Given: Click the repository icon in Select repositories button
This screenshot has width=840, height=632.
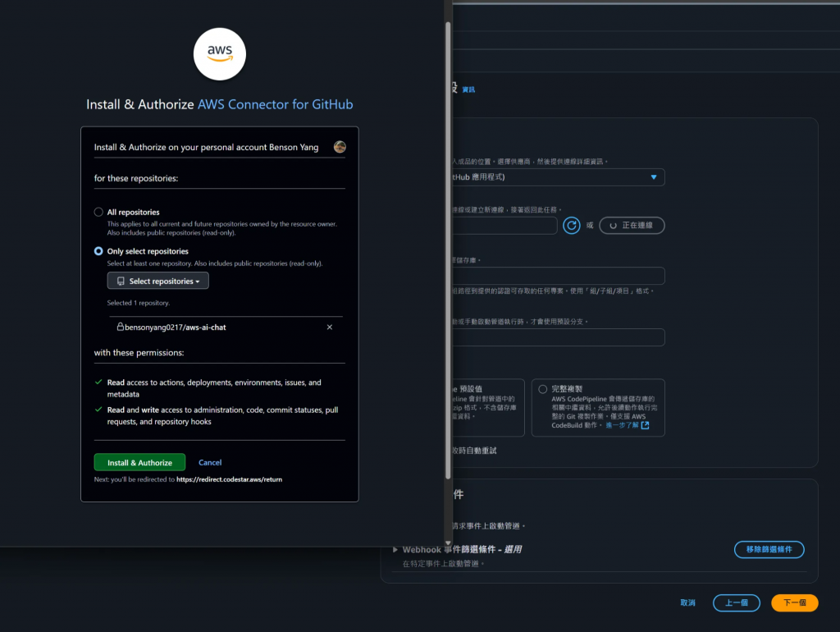Looking at the screenshot, I should tap(121, 281).
